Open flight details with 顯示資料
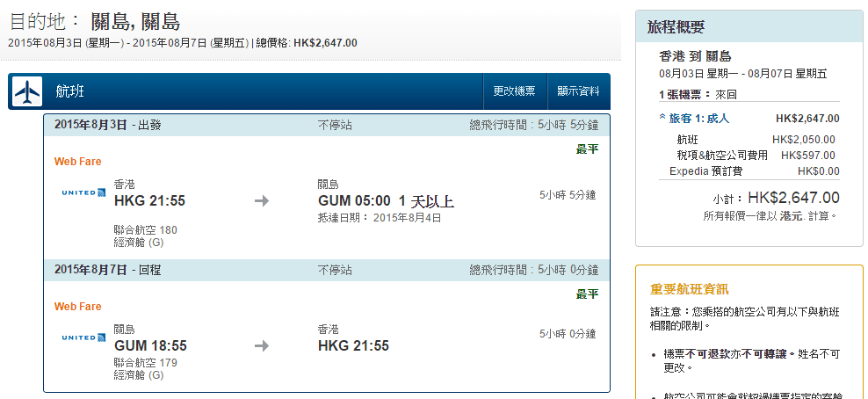The height and width of the screenshot is (399, 868). 578,91
